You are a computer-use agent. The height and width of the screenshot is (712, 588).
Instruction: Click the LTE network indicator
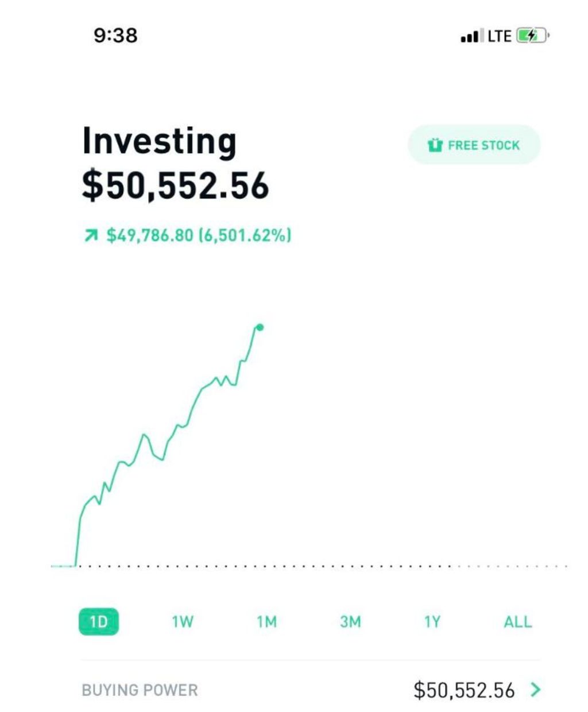click(499, 36)
